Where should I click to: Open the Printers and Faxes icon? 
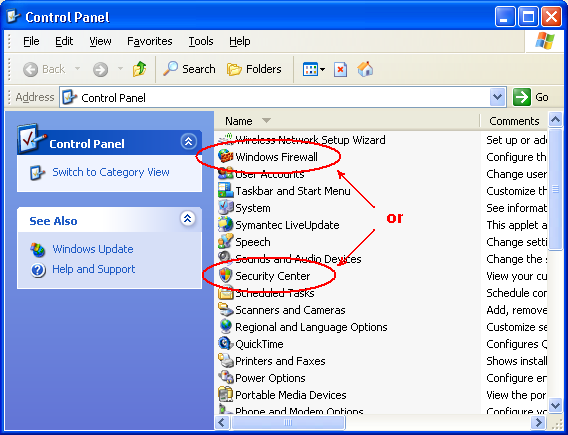tap(225, 361)
